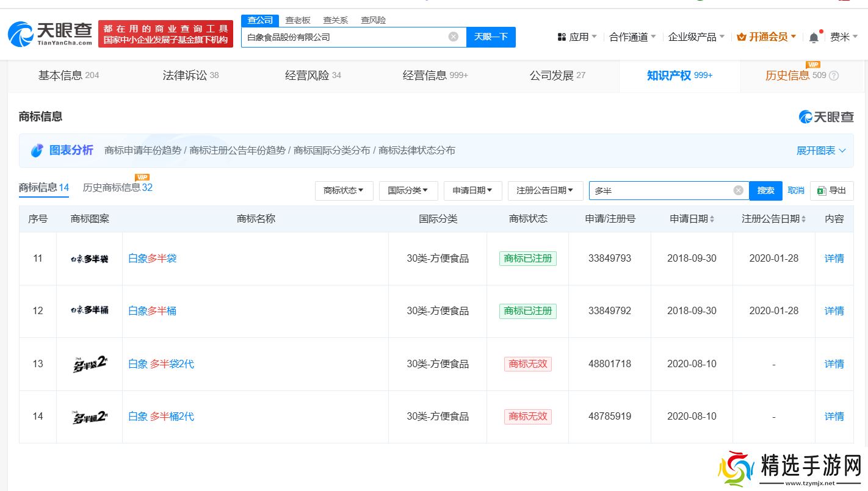Image resolution: width=868 pixels, height=491 pixels.
Task: Click the help icon next to 历史信息
Action: [x=834, y=76]
